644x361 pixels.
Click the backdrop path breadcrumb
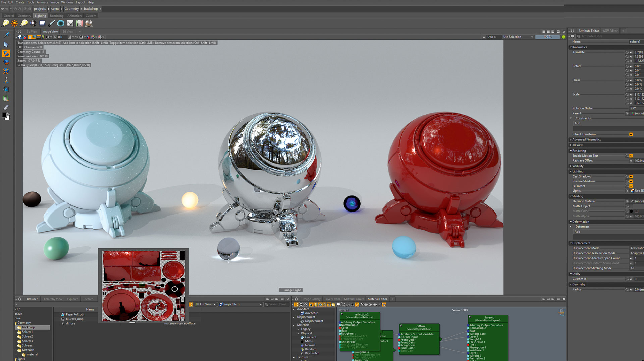point(91,9)
